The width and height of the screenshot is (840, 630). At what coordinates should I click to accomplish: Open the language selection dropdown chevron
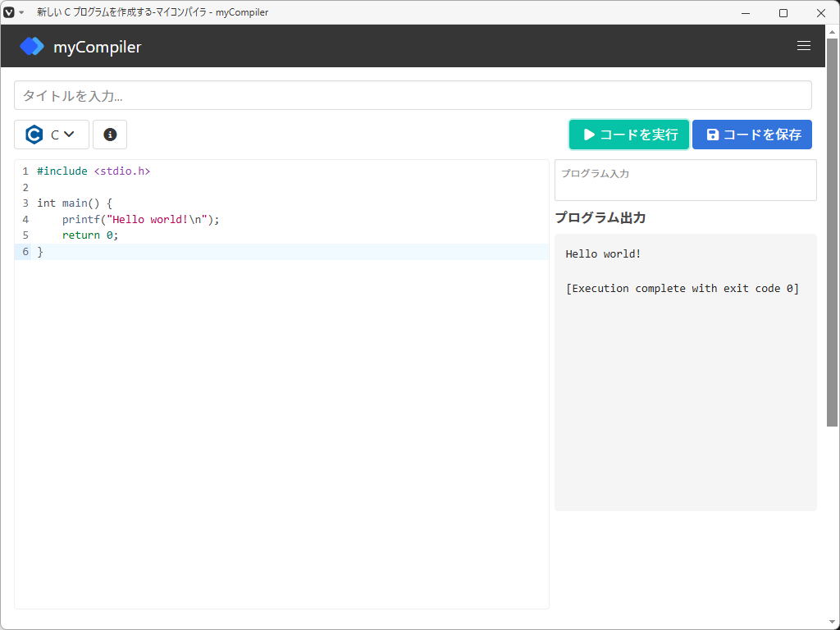(68, 135)
